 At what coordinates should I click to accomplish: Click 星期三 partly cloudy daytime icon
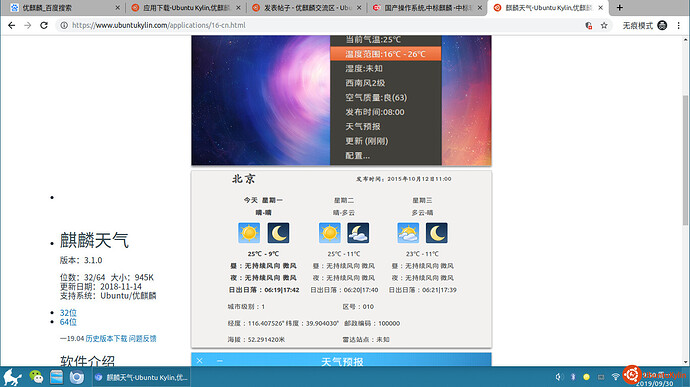(408, 233)
